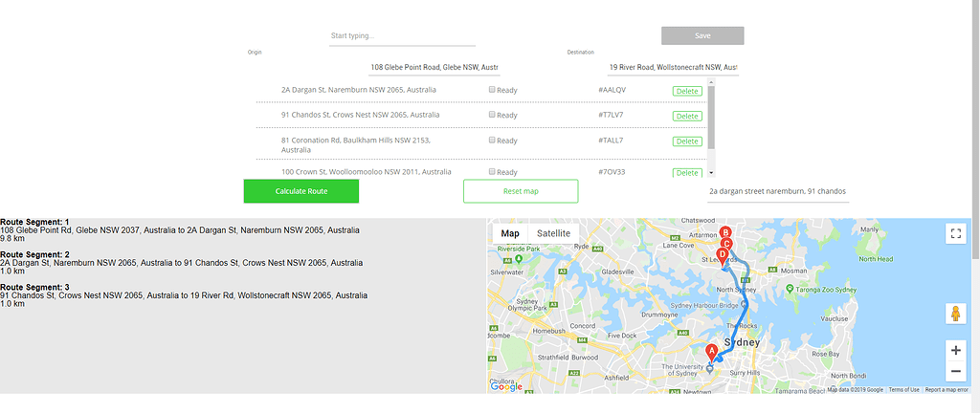Click Reset map button
Screen dimensions: 980x413
tap(521, 191)
